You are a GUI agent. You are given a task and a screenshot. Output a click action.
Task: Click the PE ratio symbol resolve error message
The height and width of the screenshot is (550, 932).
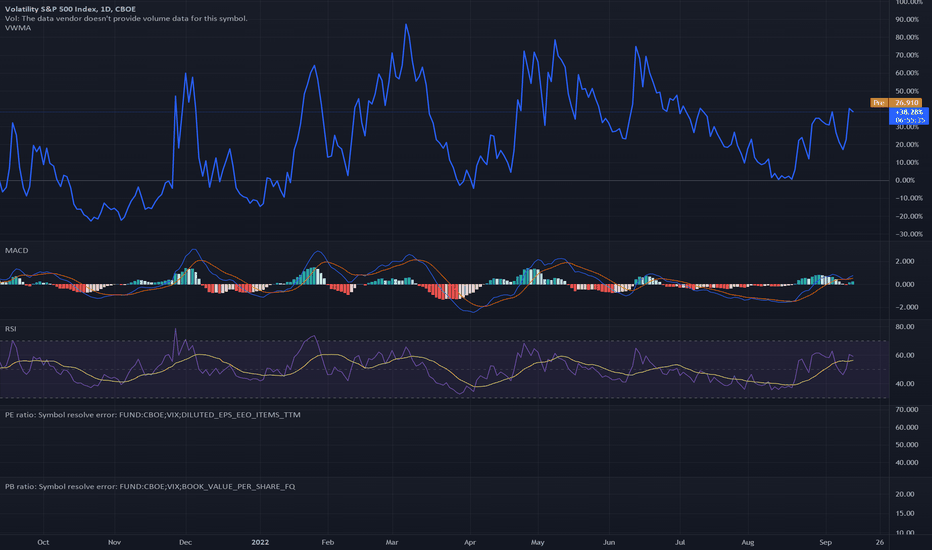pyautogui.click(x=153, y=415)
